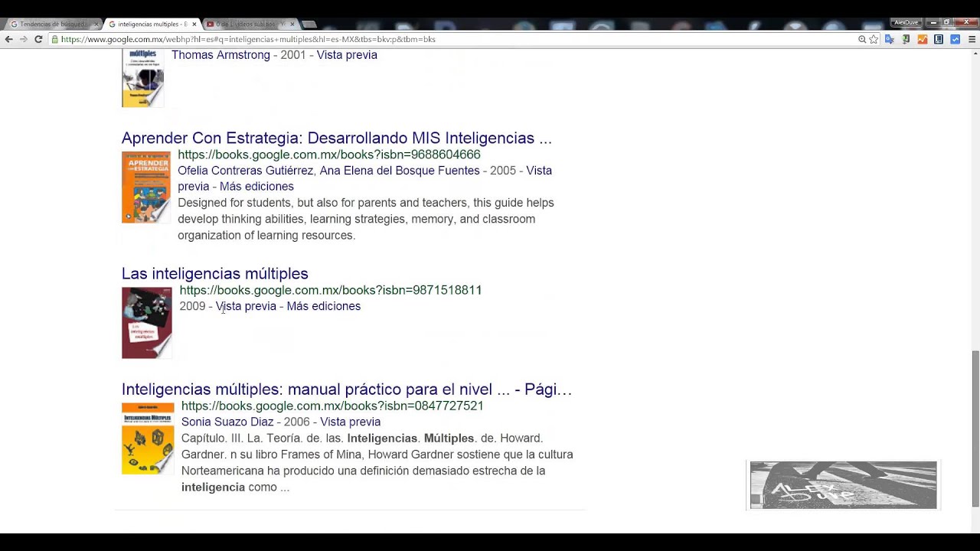Click the Thomas Armstrong book cover thumbnail
The height and width of the screenshot is (551, 980).
click(142, 78)
